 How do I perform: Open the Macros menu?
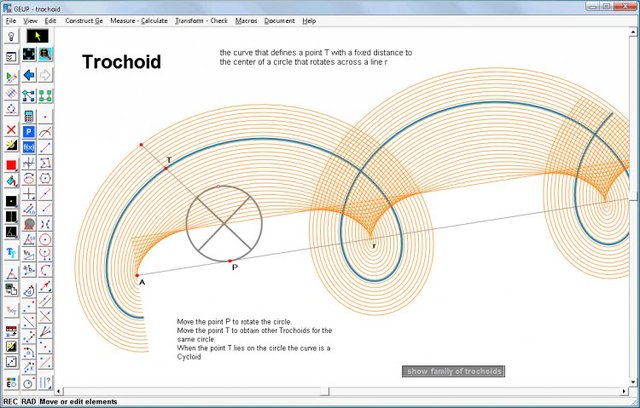pos(246,21)
